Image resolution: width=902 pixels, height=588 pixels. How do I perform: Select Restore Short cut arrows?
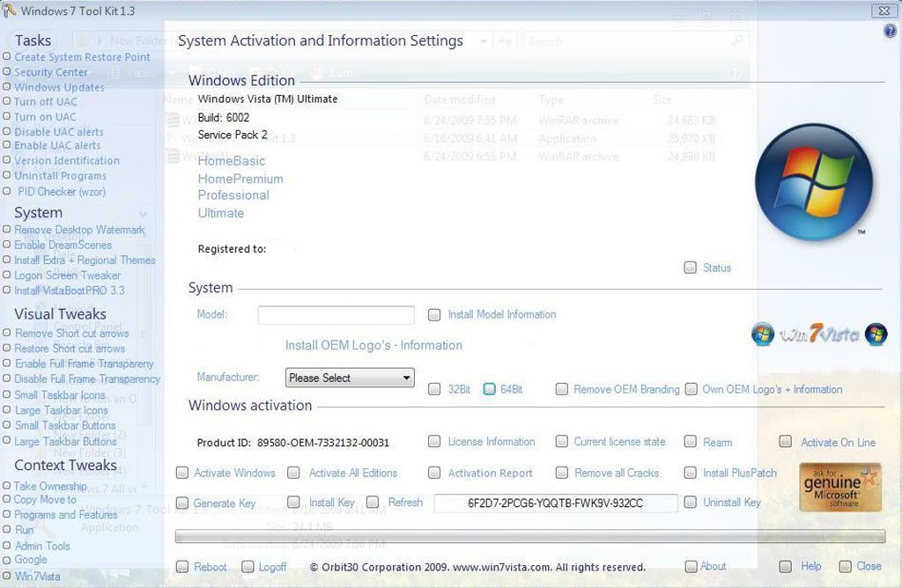pyautogui.click(x=7, y=348)
